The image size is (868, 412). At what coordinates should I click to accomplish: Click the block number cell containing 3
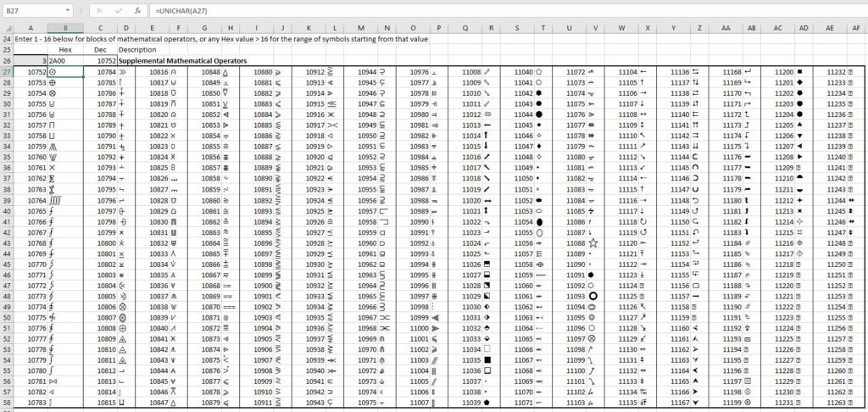point(31,61)
